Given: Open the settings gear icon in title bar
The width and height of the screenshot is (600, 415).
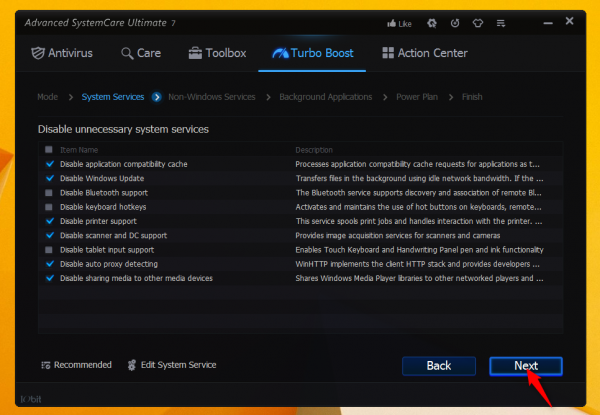Looking at the screenshot, I should pyautogui.click(x=432, y=23).
